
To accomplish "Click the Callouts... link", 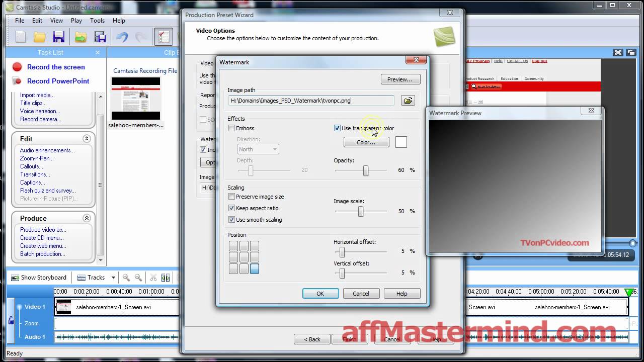I will (32, 166).
